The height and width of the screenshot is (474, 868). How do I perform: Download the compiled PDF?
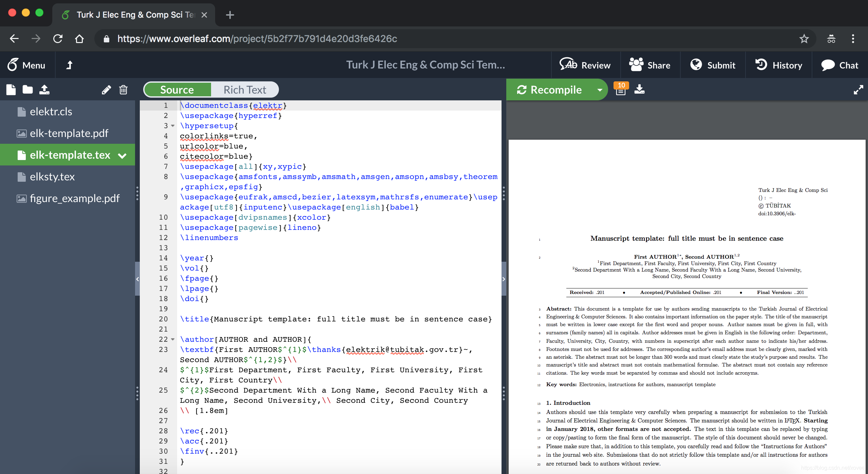tap(639, 90)
